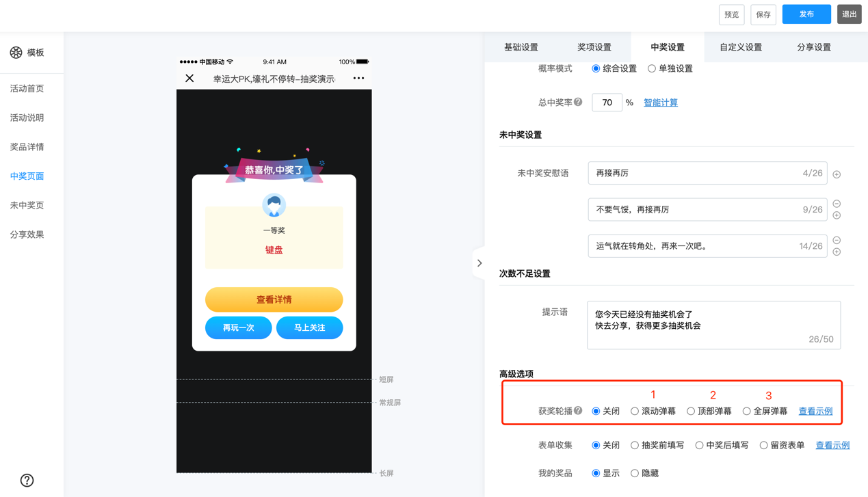The image size is (868, 497).
Task: Click the 发布 publish button
Action: [x=806, y=14]
